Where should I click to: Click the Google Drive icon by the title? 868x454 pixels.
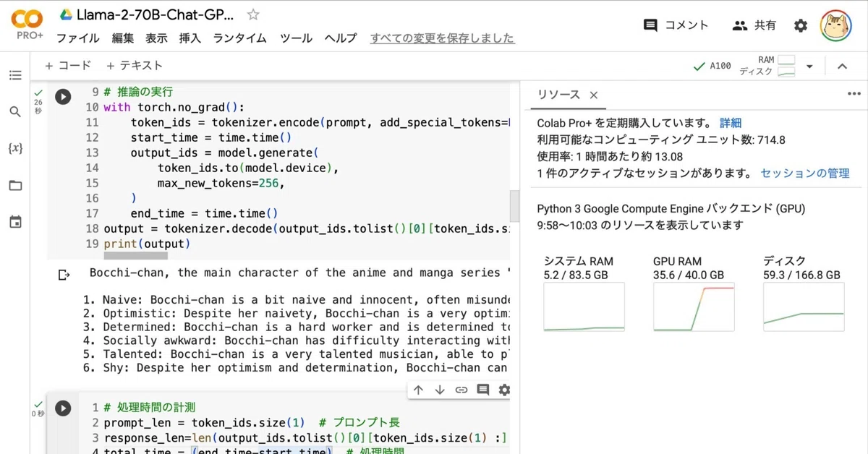click(66, 14)
